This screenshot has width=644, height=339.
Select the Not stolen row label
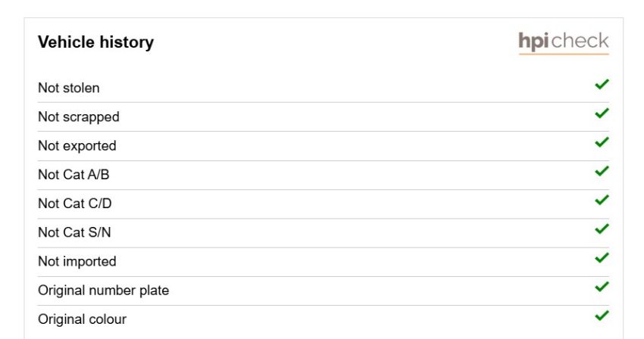pos(69,88)
